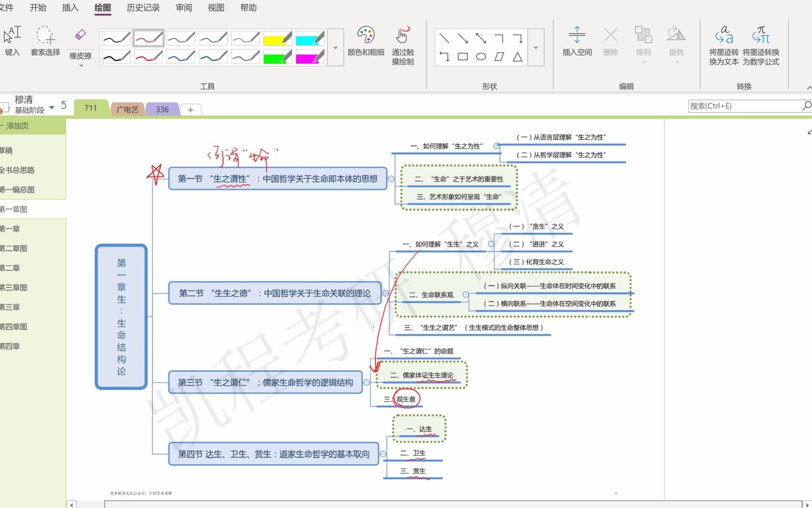Expand the pen gallery dropdown
This screenshot has height=508, width=812.
pyautogui.click(x=336, y=48)
